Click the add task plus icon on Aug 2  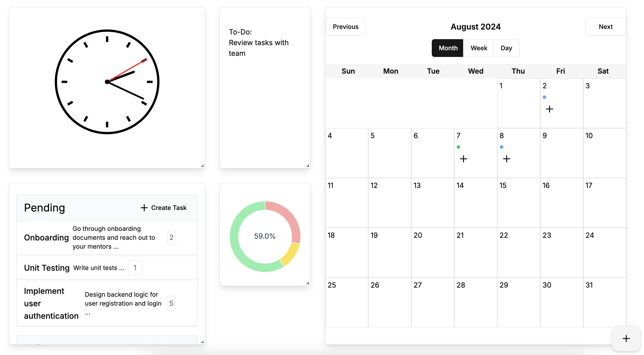[x=549, y=109]
